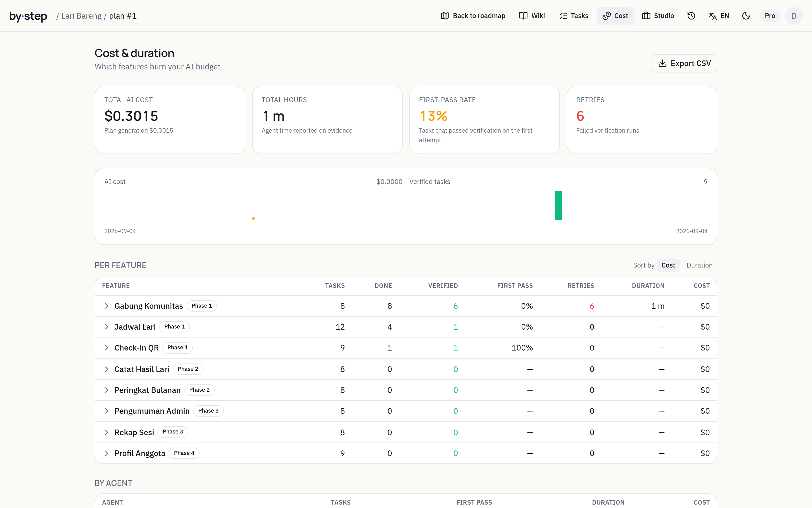
Task: Open the Wiki page
Action: click(x=532, y=16)
